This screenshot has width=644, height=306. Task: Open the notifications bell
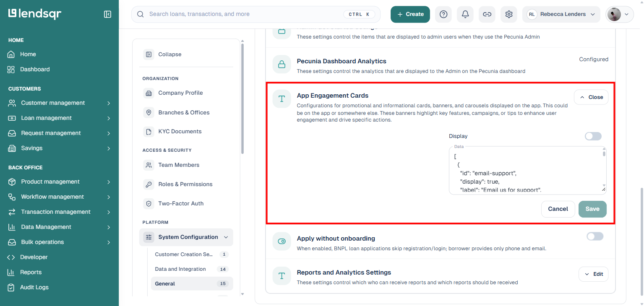465,14
